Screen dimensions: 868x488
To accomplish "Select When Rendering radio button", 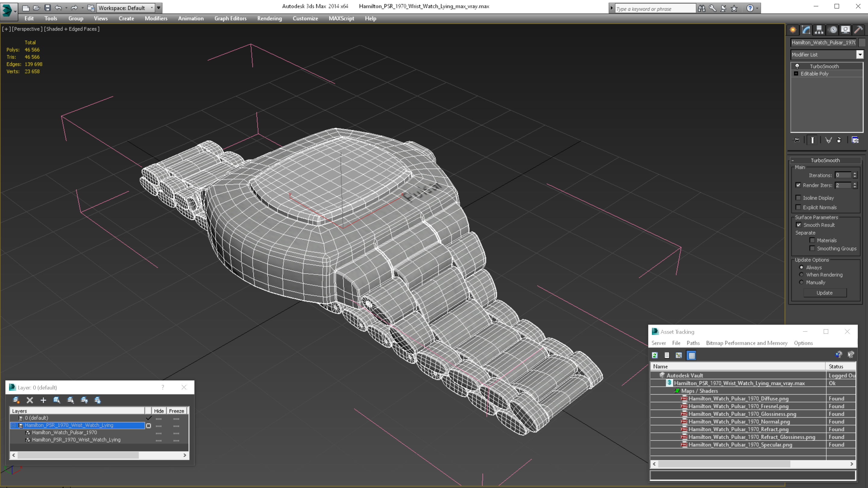I will 802,274.
